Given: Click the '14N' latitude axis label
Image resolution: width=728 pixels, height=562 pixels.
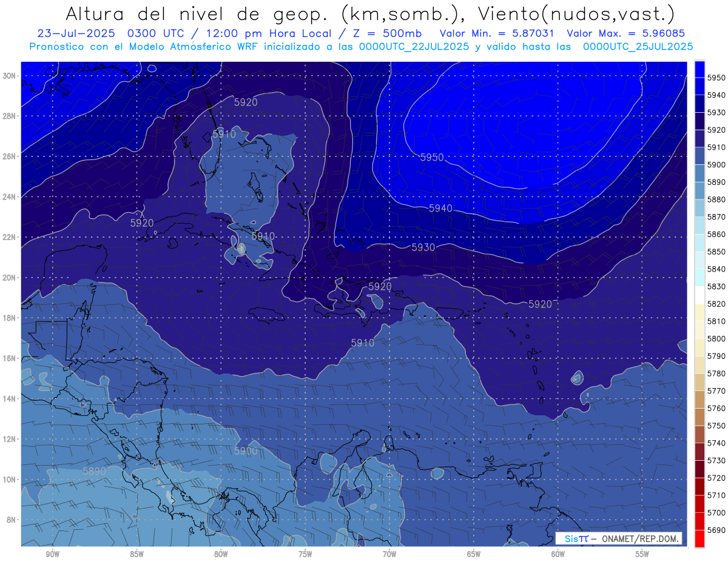Looking at the screenshot, I should (10, 399).
